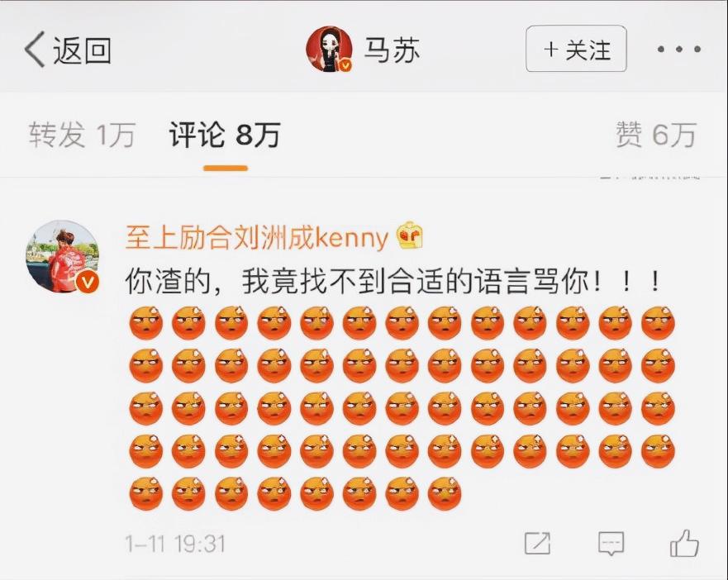Open the 至上励合刘洲成kenny username link
Viewport: 728px width, 580px height.
point(256,238)
